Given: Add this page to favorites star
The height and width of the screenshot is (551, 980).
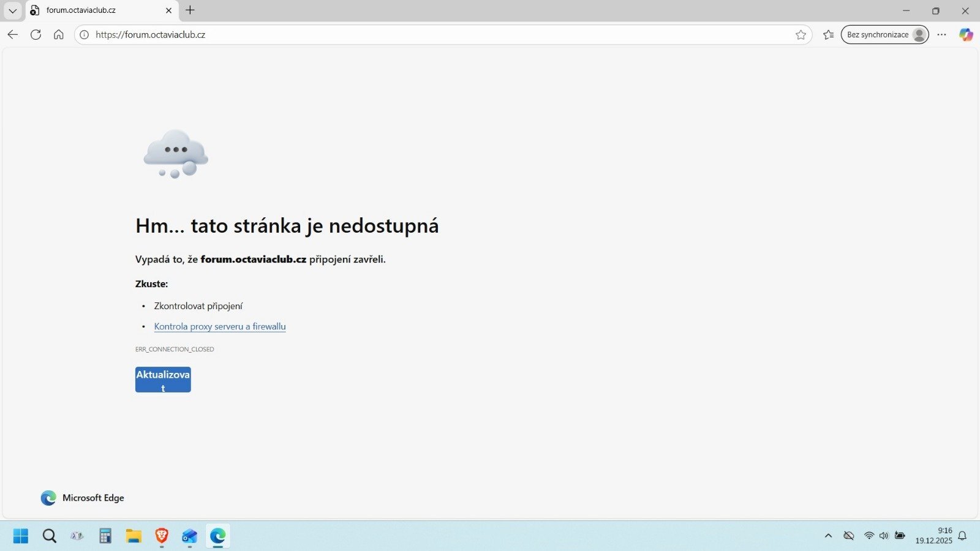Looking at the screenshot, I should (x=801, y=35).
